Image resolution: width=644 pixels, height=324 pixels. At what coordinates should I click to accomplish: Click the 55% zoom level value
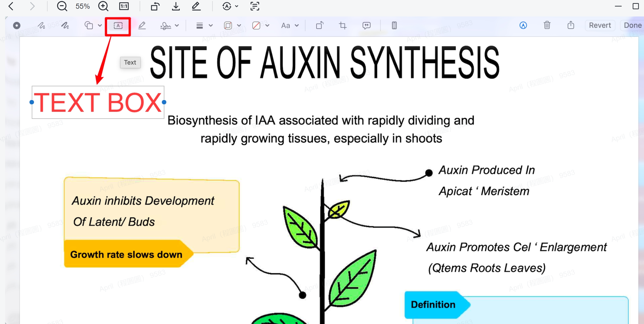(x=83, y=6)
